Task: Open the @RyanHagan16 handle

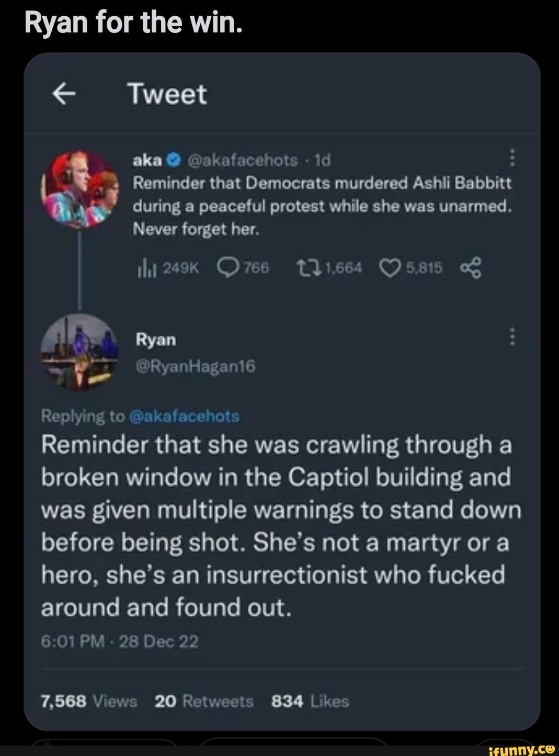Action: 196,367
